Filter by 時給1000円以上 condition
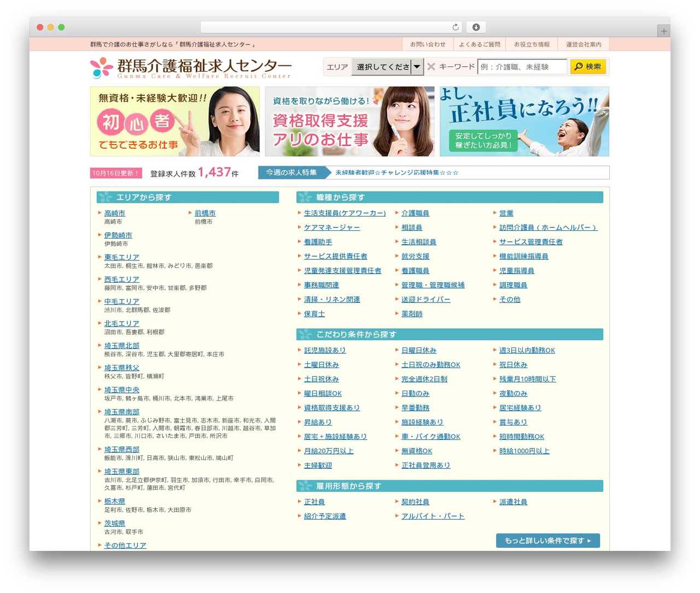The image size is (700, 593). (x=524, y=451)
